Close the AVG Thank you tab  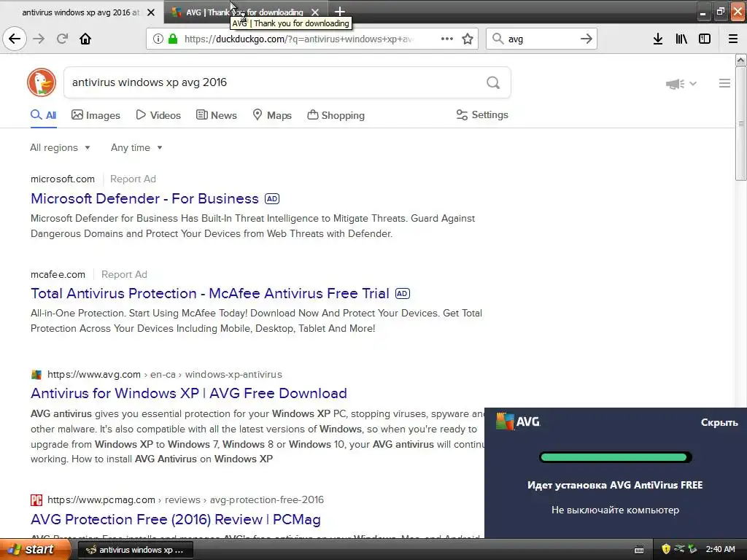coord(315,12)
